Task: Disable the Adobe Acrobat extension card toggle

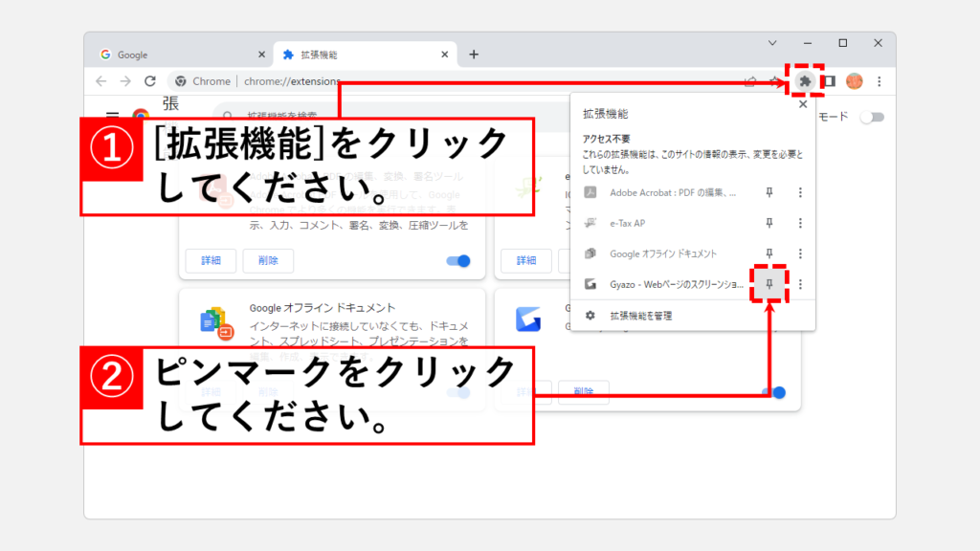Action: [x=458, y=260]
